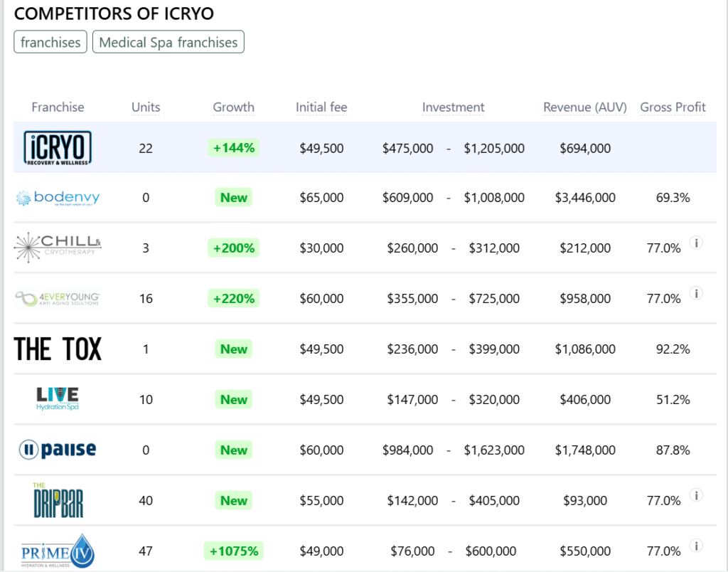Select the franchises tag

point(50,42)
